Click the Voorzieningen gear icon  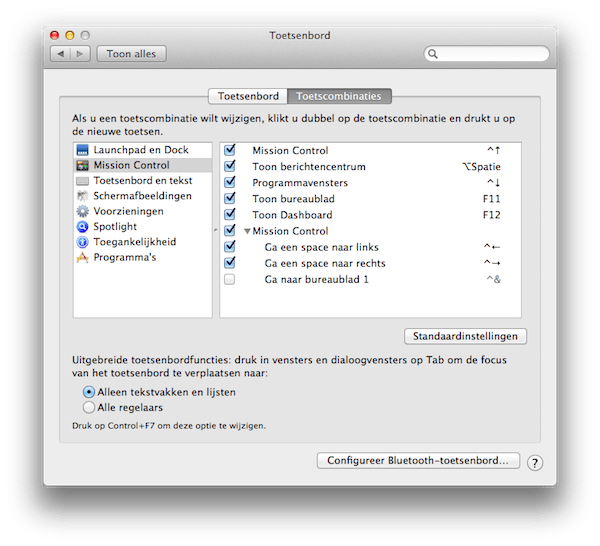pyautogui.click(x=82, y=211)
